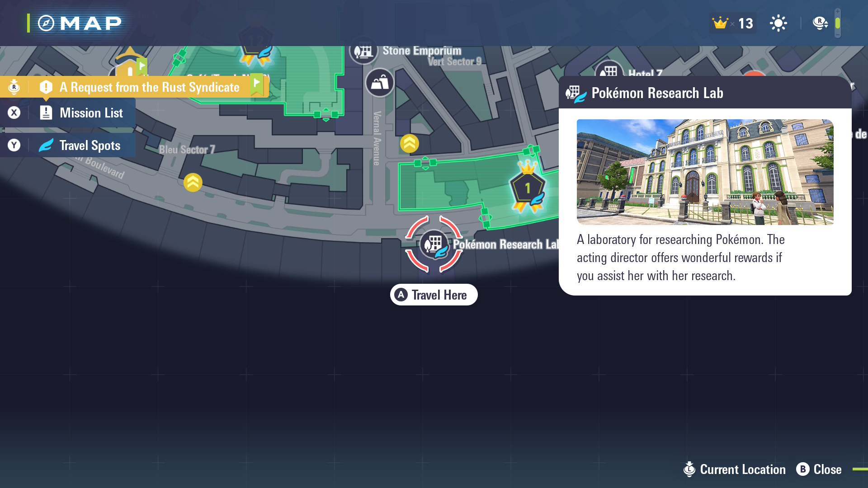
Task: Open the Mission List
Action: click(x=68, y=113)
